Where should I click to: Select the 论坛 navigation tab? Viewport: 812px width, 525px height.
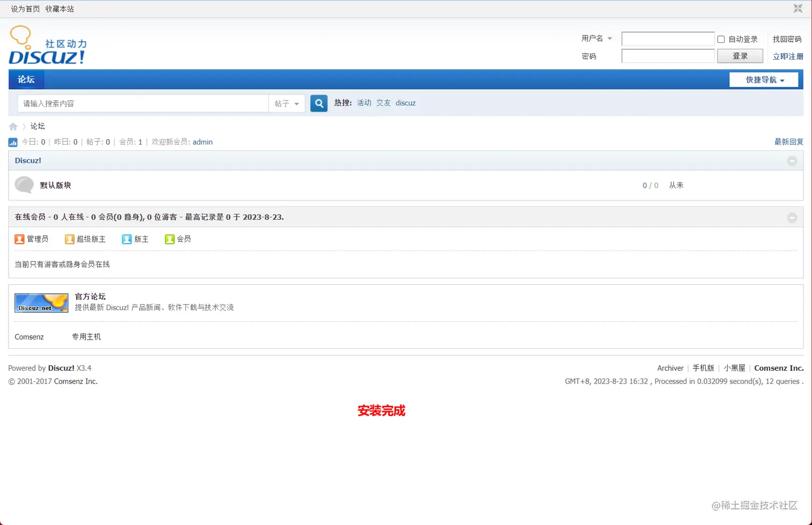(26, 80)
